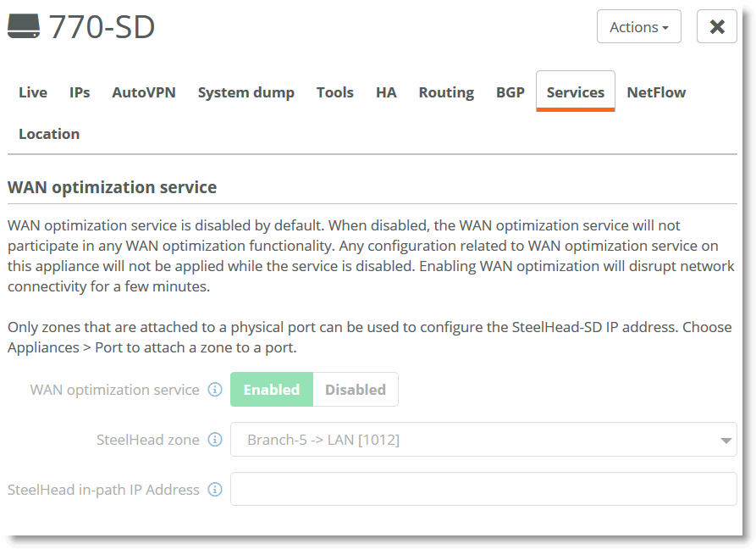Click info icon beside SteelHead in-path IP Address
The width and height of the screenshot is (756, 549).
tap(215, 490)
